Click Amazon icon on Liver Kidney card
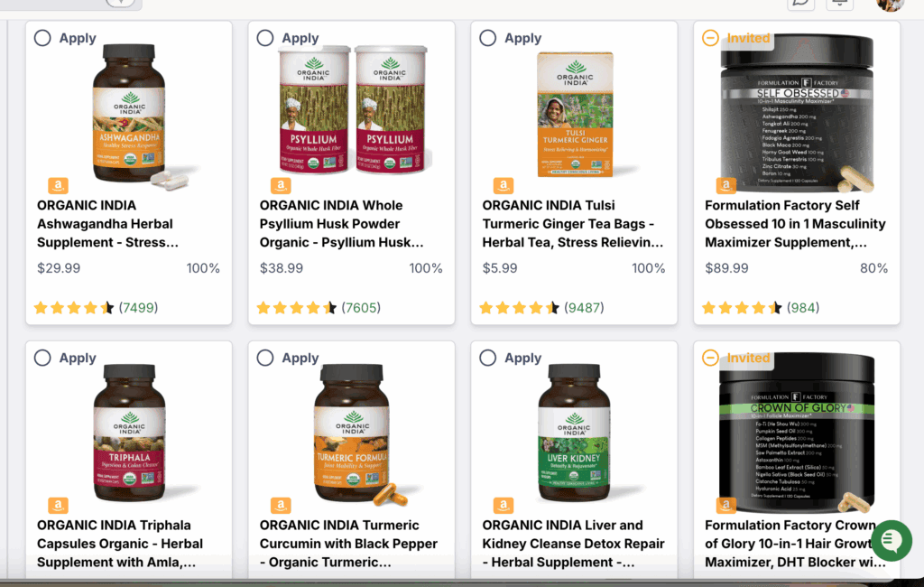The height and width of the screenshot is (587, 924). [504, 506]
